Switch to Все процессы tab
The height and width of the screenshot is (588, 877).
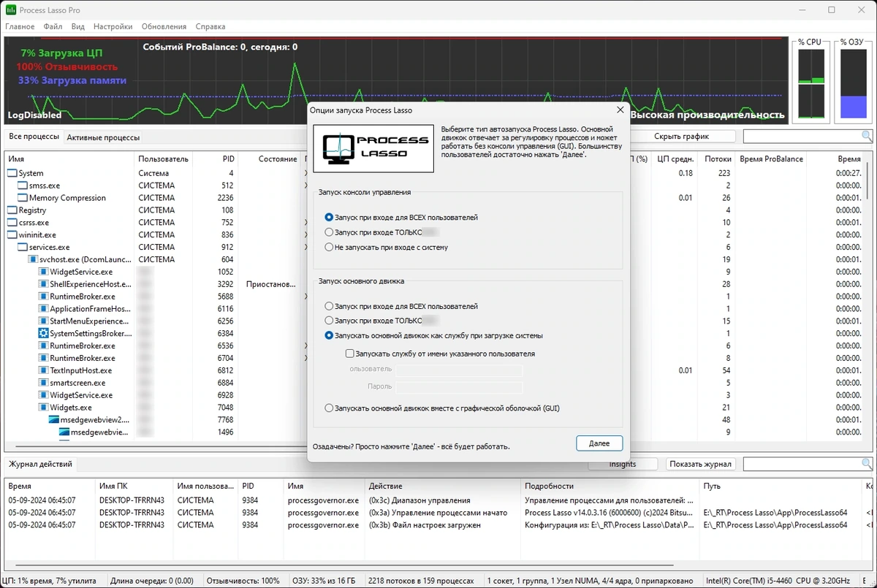34,137
